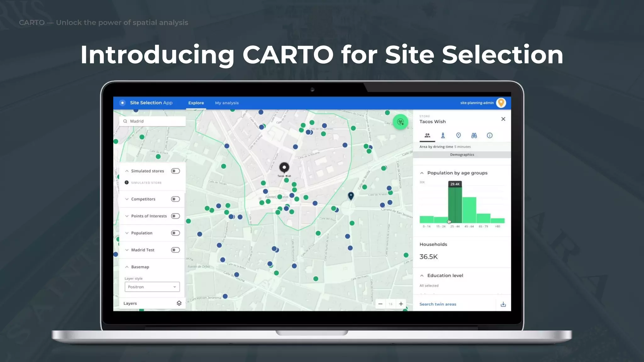Toggle the Competitors layer switch
The image size is (644, 362).
[175, 199]
